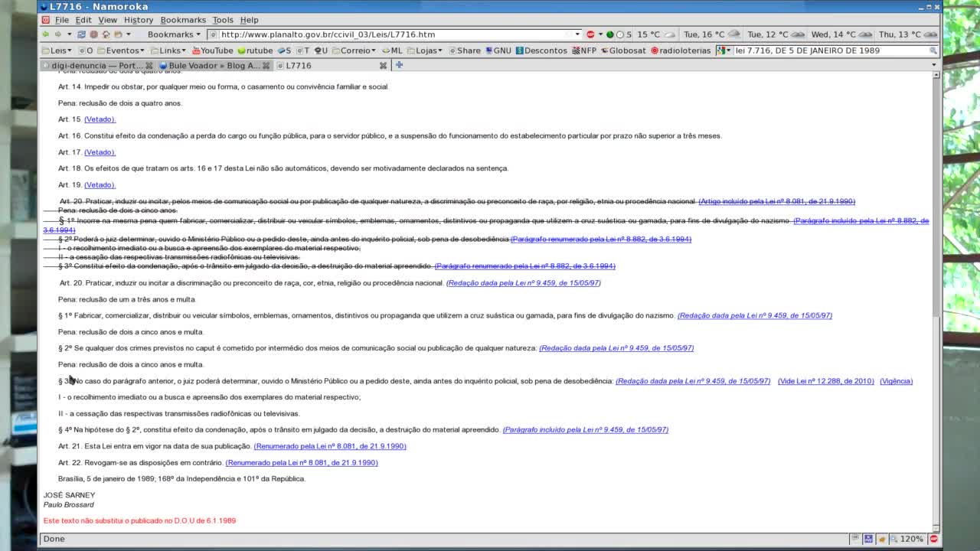Image resolution: width=980 pixels, height=551 pixels.
Task: Click the orange status bar icon beside 120%
Action: (882, 539)
